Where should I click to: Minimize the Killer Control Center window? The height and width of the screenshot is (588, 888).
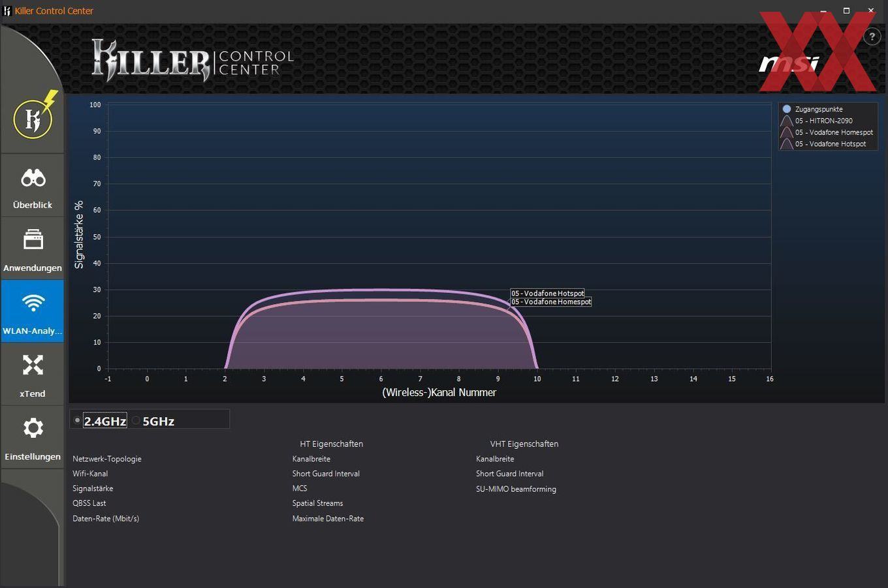822,10
